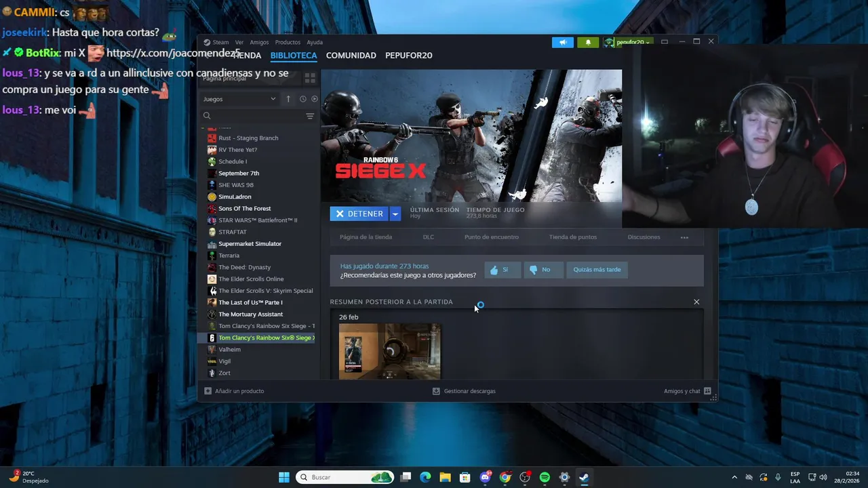Open the notifications bell in Steam
This screenshot has height=488, width=868.
[x=588, y=42]
